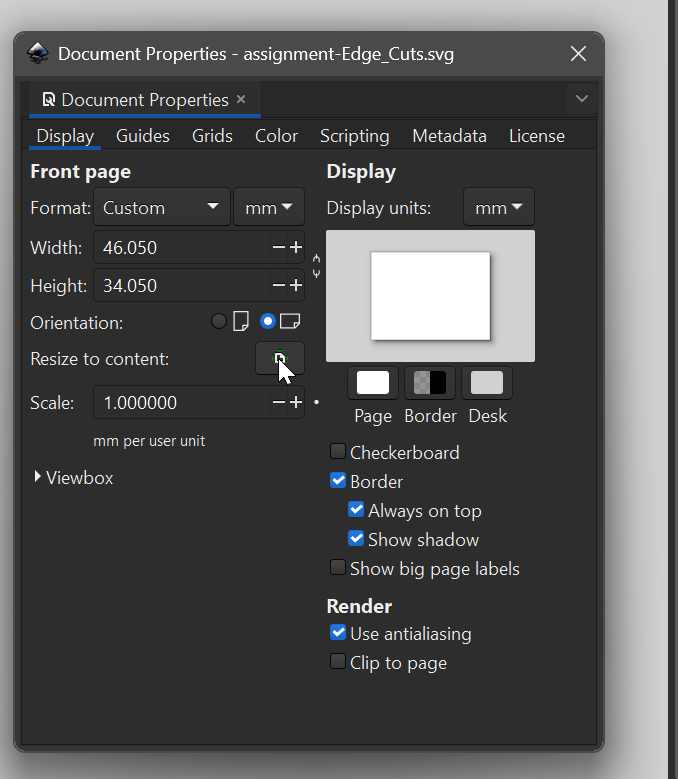Open the page size mm units dropdown
The image size is (678, 779).
(269, 207)
